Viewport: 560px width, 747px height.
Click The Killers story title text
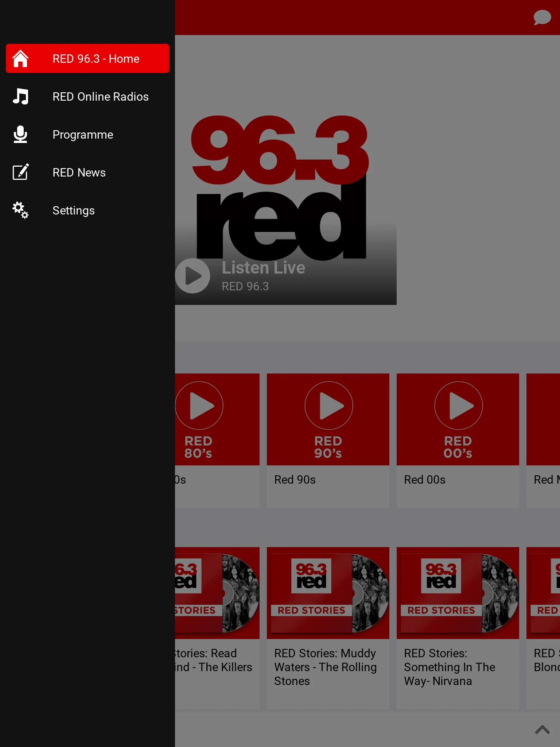point(214,660)
